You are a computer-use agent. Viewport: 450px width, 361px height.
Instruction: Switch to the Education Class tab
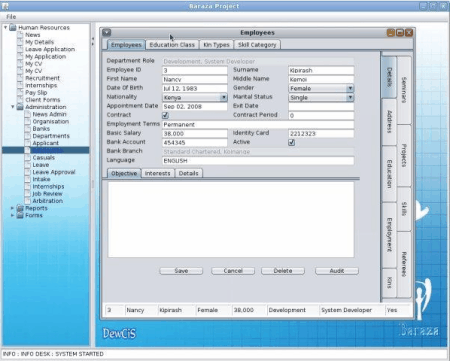[x=172, y=45]
